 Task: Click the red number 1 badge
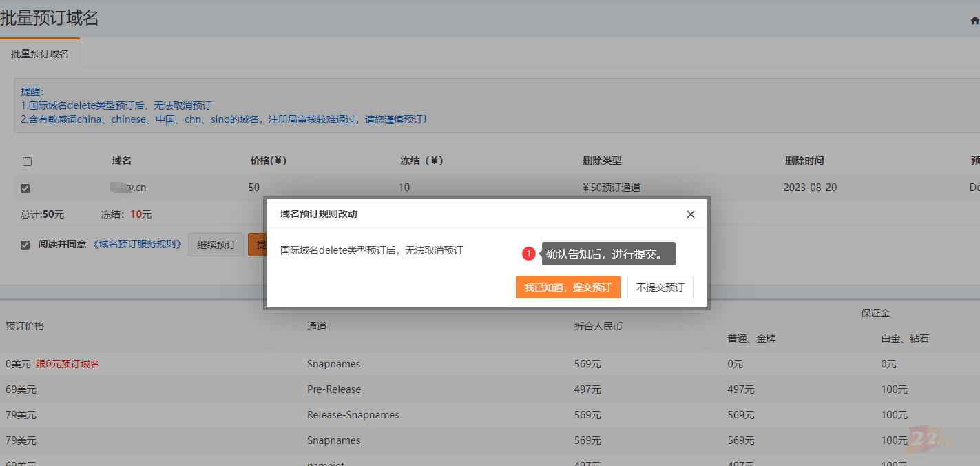pyautogui.click(x=528, y=254)
